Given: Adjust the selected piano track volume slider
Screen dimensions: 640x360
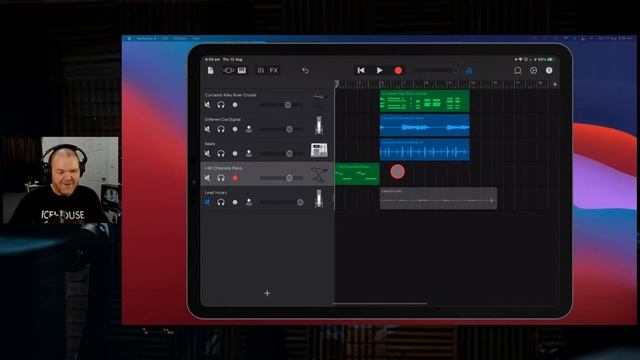Looking at the screenshot, I should coord(282,178).
